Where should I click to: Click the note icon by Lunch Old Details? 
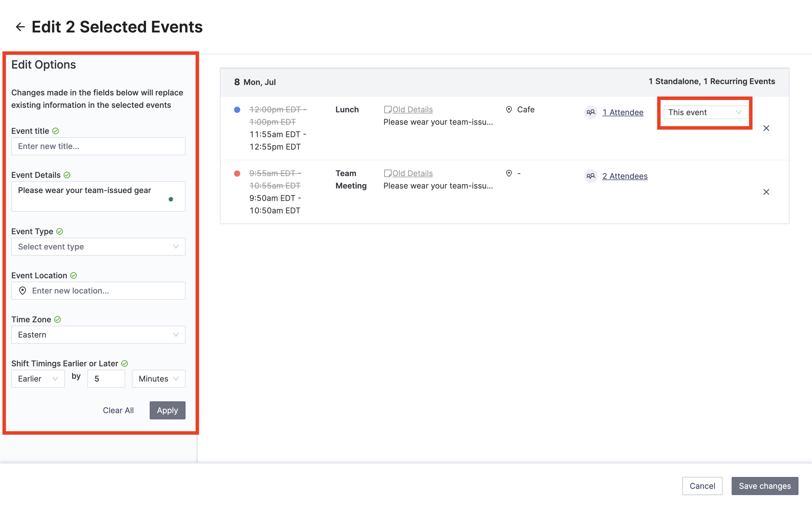coord(388,110)
